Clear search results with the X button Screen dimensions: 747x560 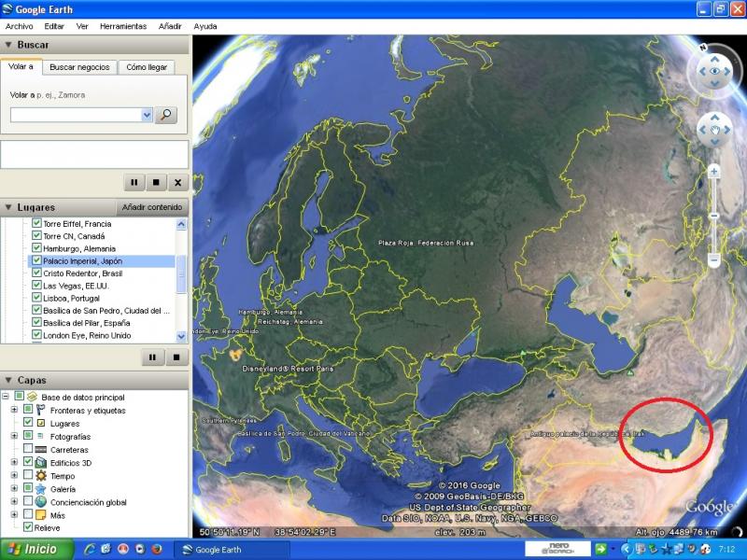(x=177, y=182)
